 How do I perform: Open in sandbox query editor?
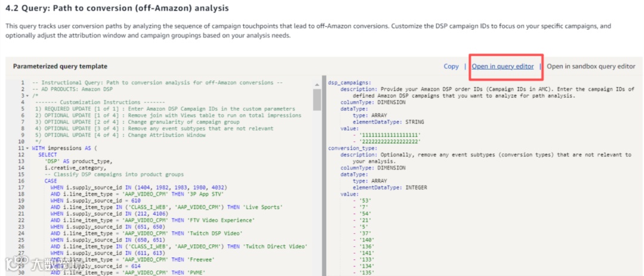pos(591,66)
